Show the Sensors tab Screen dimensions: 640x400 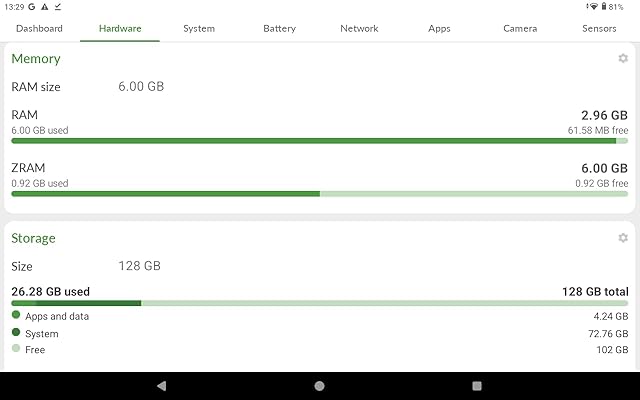tap(599, 29)
